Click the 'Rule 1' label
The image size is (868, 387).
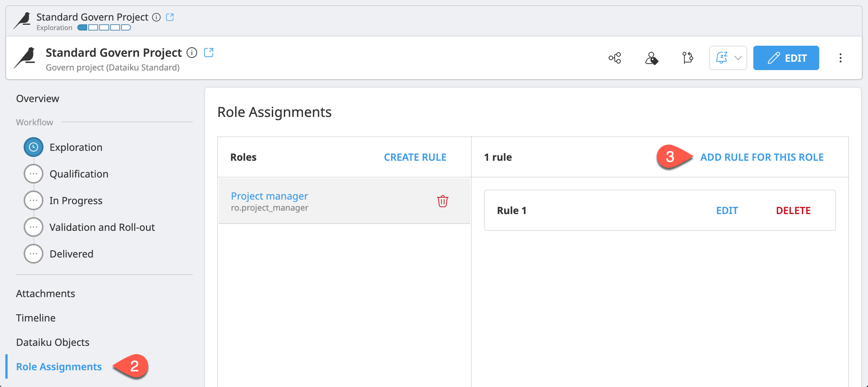click(512, 211)
